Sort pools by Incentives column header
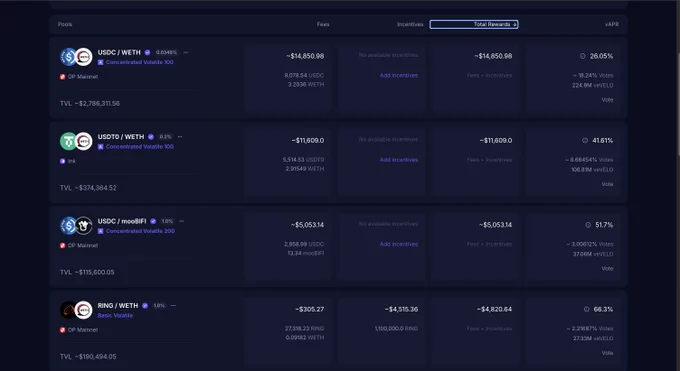 (410, 24)
